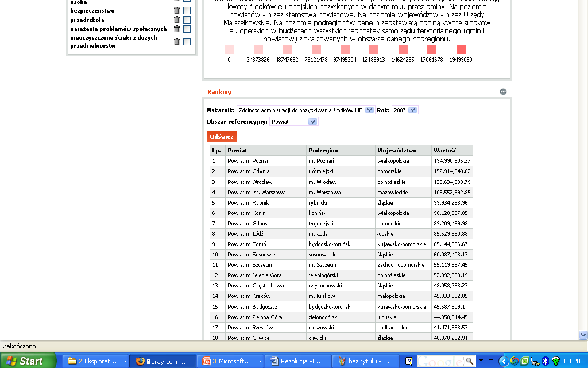Viewport: 588px width, 368px height.
Task: Switch to Rezolucja PE Word document
Action: point(298,361)
